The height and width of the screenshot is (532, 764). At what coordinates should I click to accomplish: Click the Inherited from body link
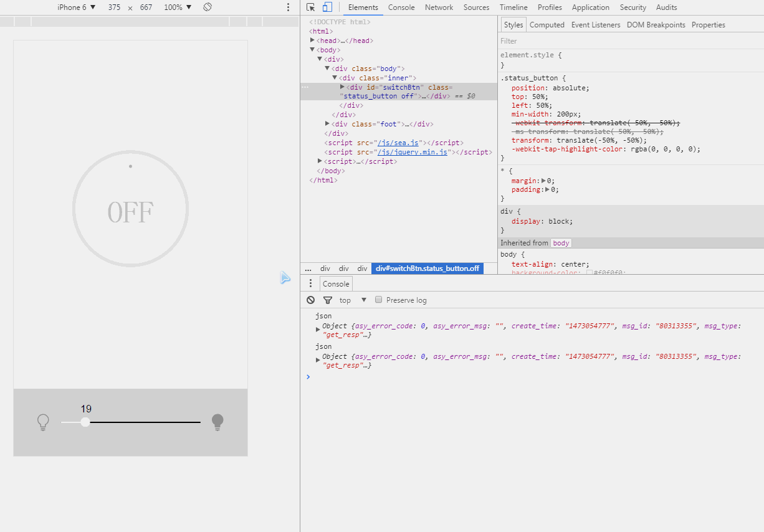[561, 243]
